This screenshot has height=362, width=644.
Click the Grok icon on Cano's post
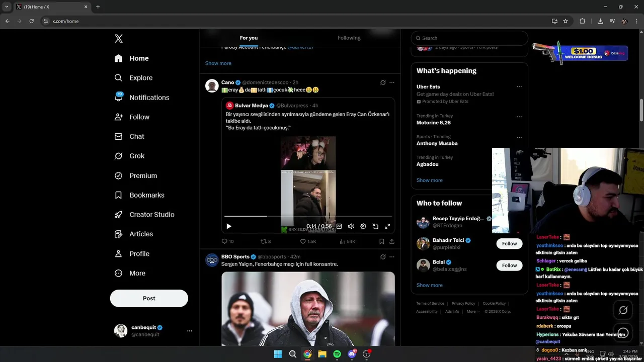click(383, 82)
